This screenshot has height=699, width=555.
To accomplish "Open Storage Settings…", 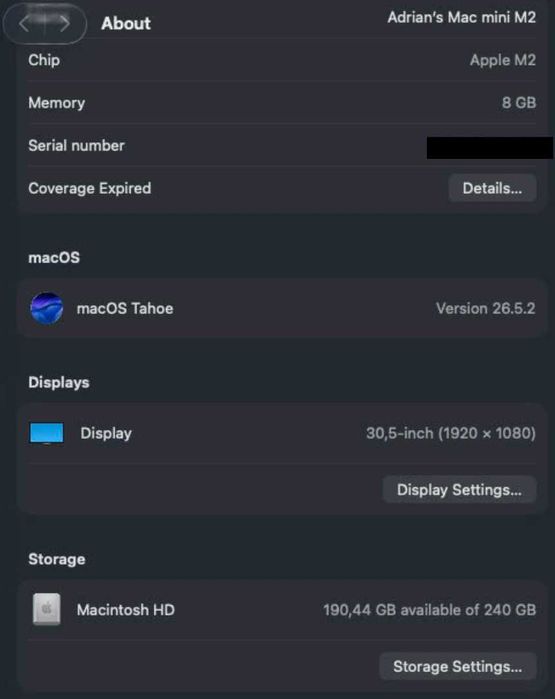I will click(x=457, y=666).
